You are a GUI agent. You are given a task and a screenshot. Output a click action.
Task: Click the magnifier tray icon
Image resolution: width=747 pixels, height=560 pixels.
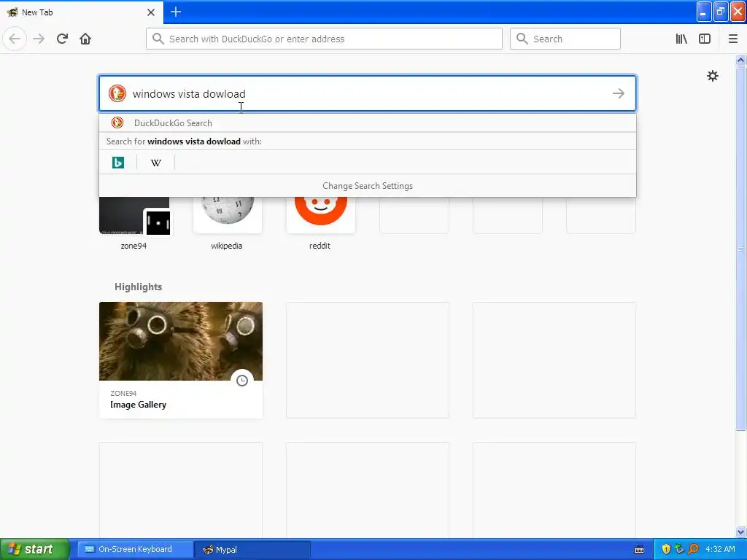(x=693, y=549)
